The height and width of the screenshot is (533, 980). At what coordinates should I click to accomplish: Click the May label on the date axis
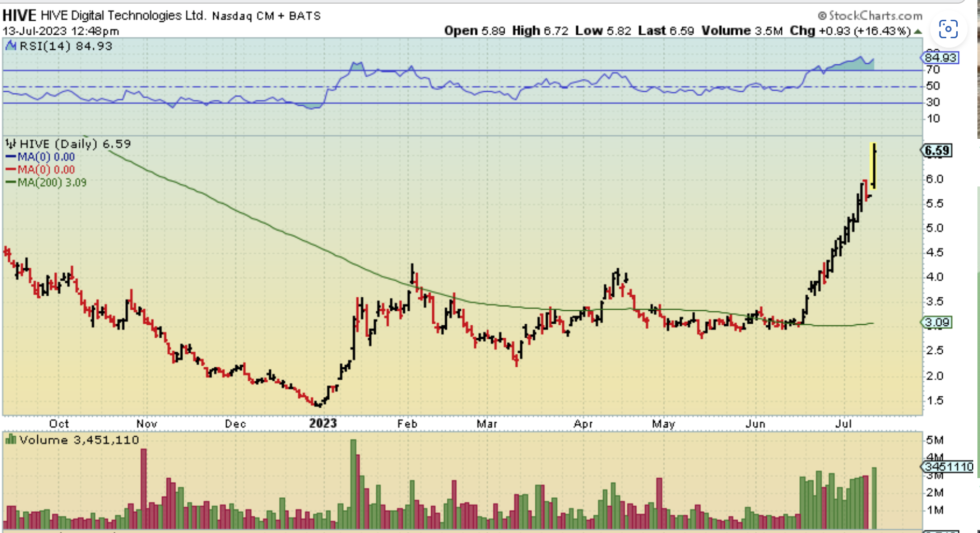(664, 424)
